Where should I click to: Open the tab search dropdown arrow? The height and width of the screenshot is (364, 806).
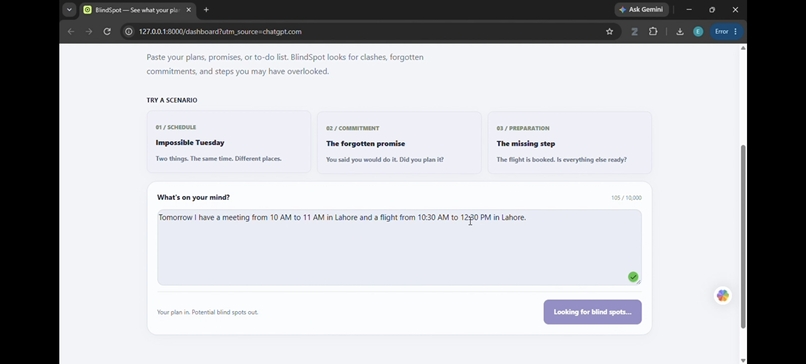tap(69, 10)
